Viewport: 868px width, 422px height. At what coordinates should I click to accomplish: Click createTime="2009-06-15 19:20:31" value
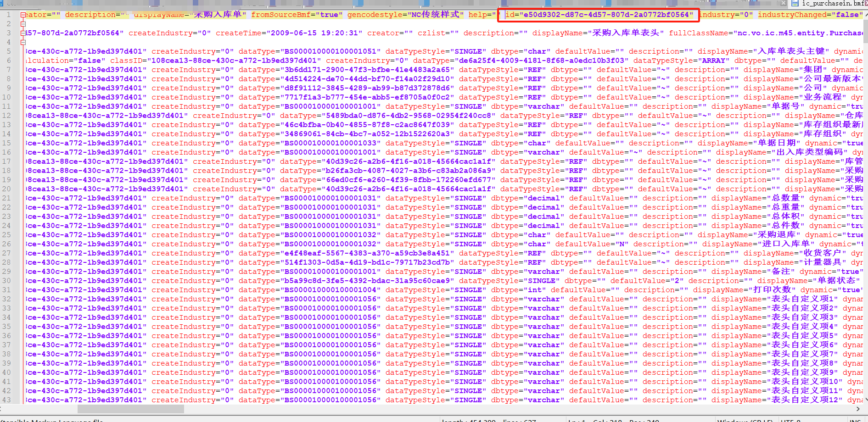(x=289, y=33)
